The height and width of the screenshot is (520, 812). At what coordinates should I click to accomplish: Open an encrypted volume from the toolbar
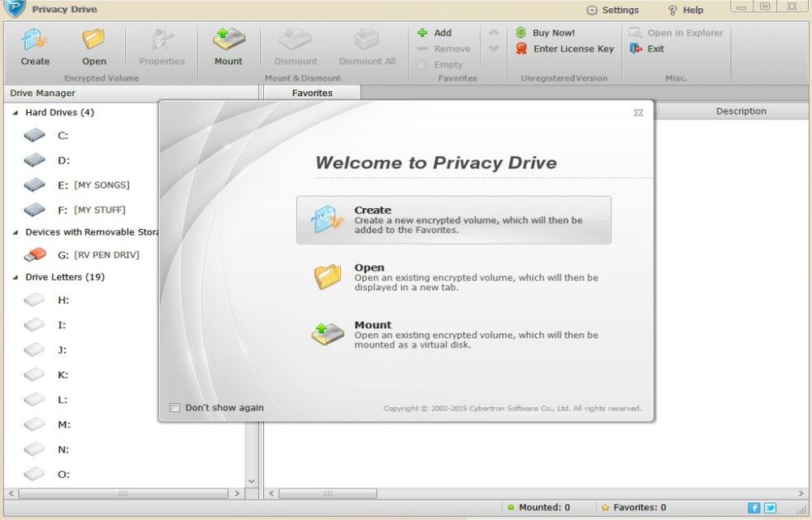point(93,46)
